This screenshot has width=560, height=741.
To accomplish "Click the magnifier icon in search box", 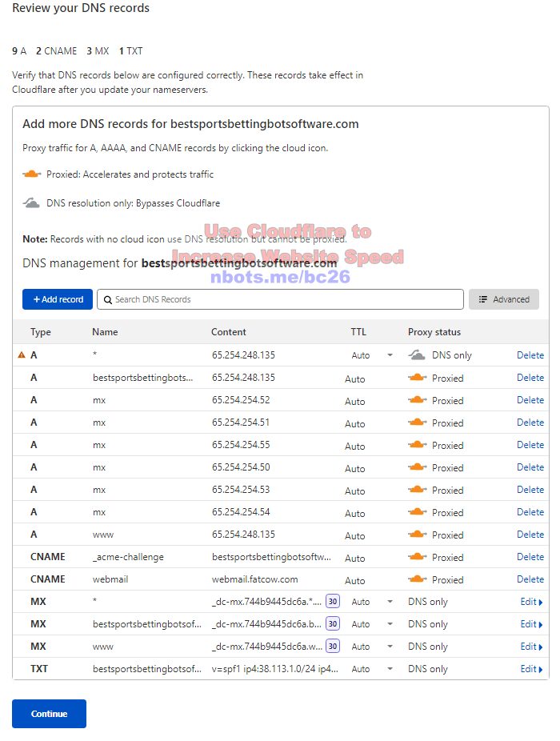I will pyautogui.click(x=108, y=299).
